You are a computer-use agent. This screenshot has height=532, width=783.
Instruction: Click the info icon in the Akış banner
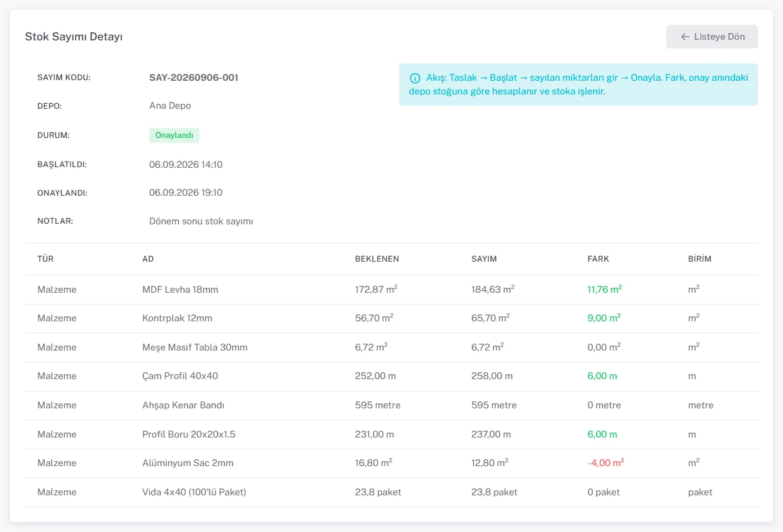click(x=414, y=78)
